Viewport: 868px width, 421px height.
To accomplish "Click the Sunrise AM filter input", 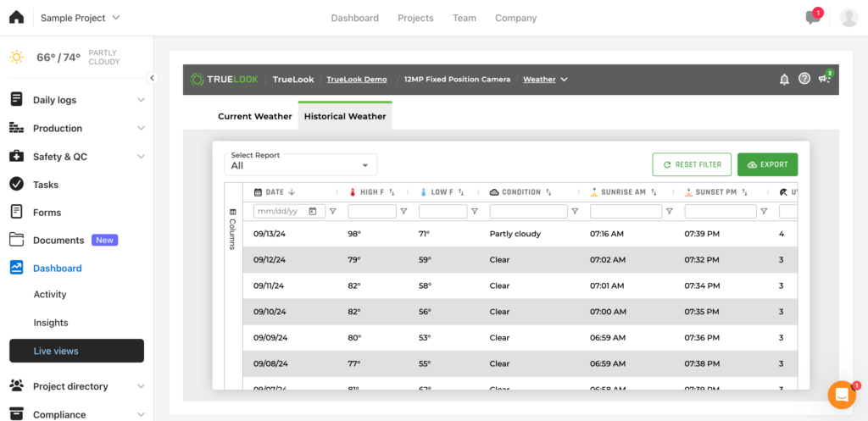I will [x=626, y=211].
